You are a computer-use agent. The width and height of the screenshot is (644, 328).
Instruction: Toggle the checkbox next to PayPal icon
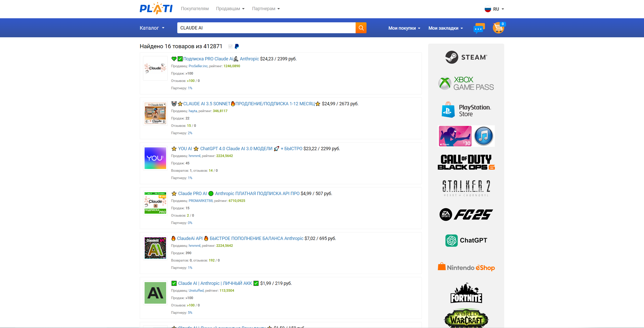tap(230, 46)
